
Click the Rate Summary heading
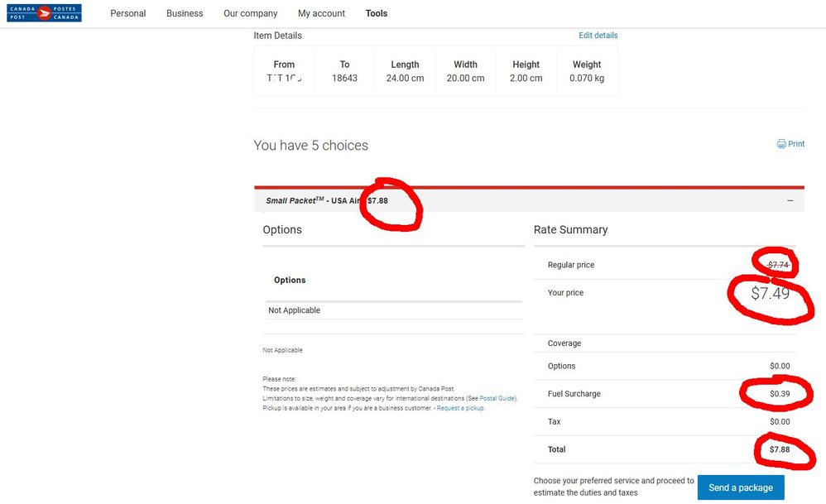point(570,229)
